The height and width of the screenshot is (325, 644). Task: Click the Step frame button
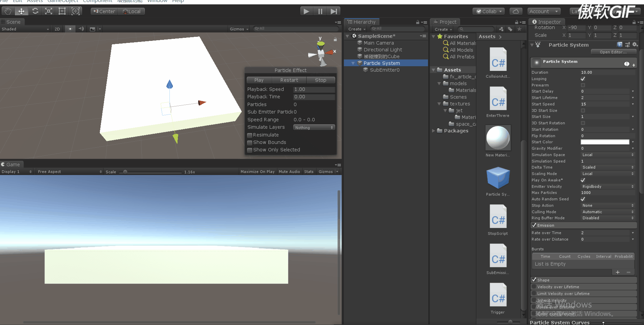[333, 11]
